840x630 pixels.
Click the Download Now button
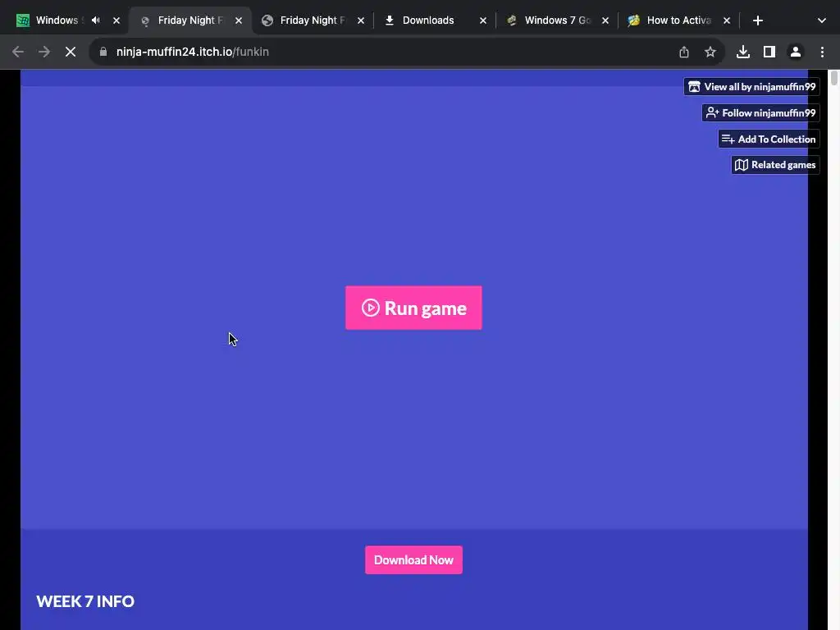[x=413, y=559]
